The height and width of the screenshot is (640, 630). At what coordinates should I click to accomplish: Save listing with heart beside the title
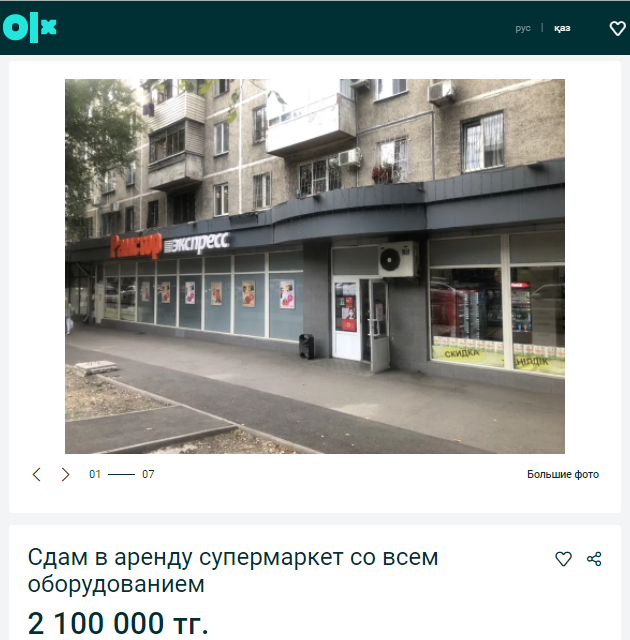point(563,559)
